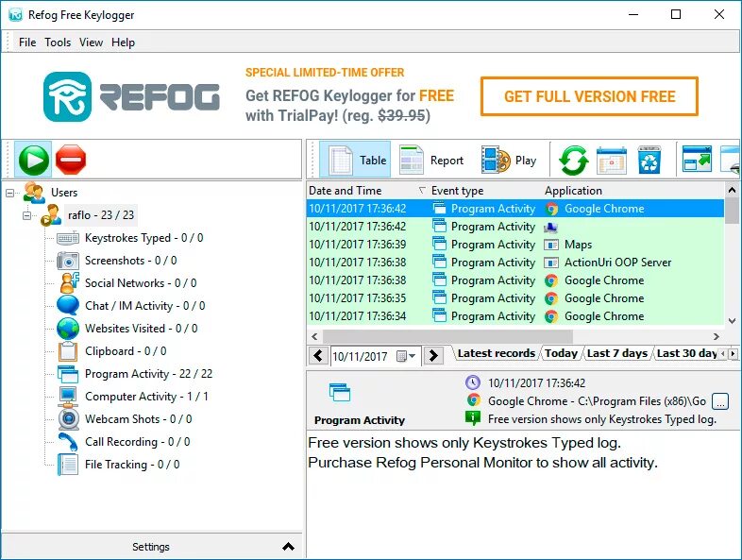Select the Last 7 days tab

(x=617, y=353)
